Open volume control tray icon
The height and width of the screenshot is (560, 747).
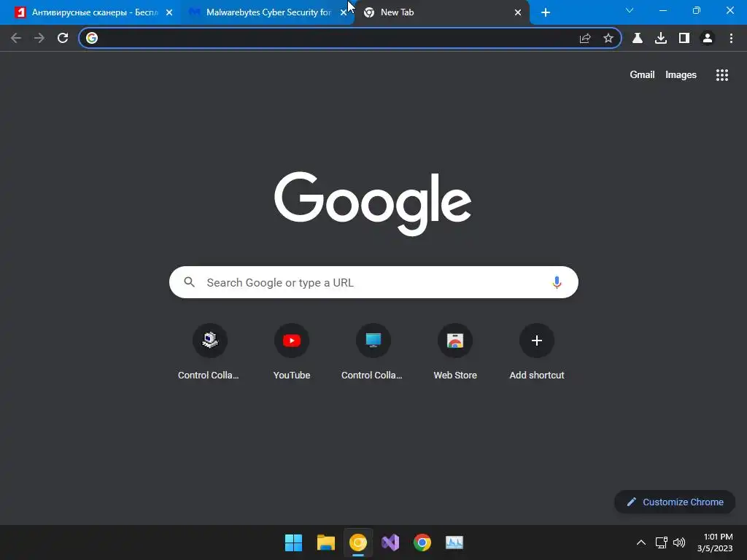pyautogui.click(x=679, y=542)
